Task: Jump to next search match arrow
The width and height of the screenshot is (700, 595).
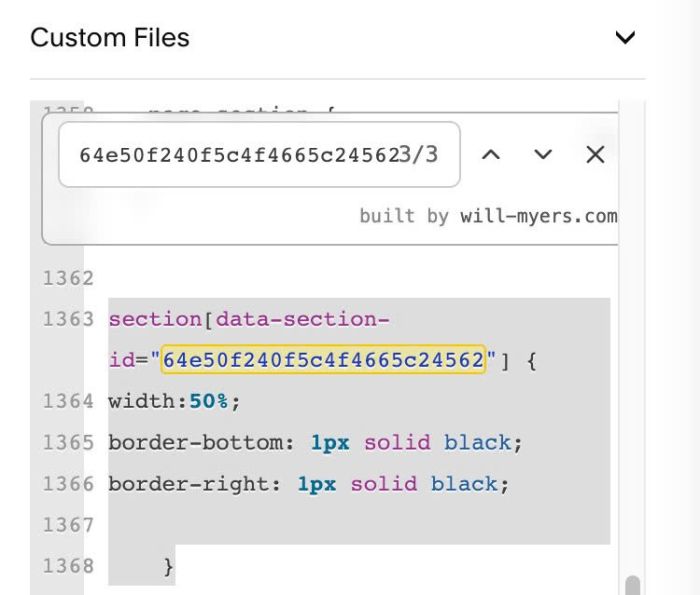Action: tap(543, 155)
